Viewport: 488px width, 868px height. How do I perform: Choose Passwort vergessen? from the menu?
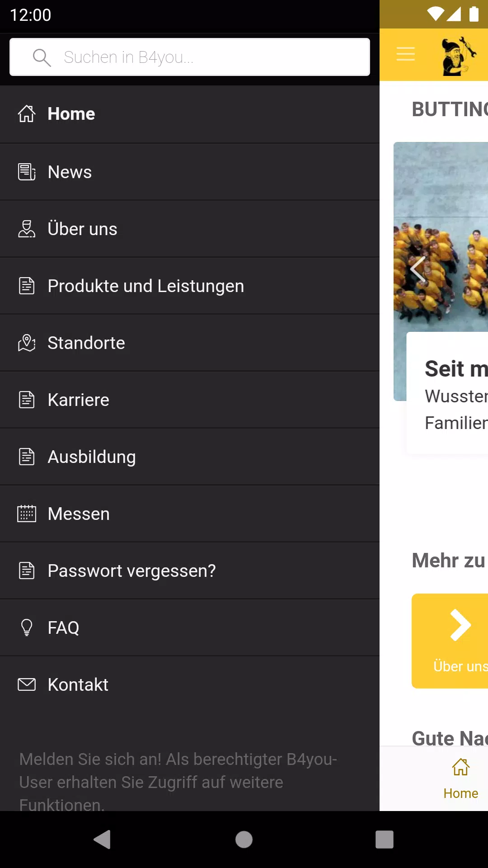click(x=131, y=571)
